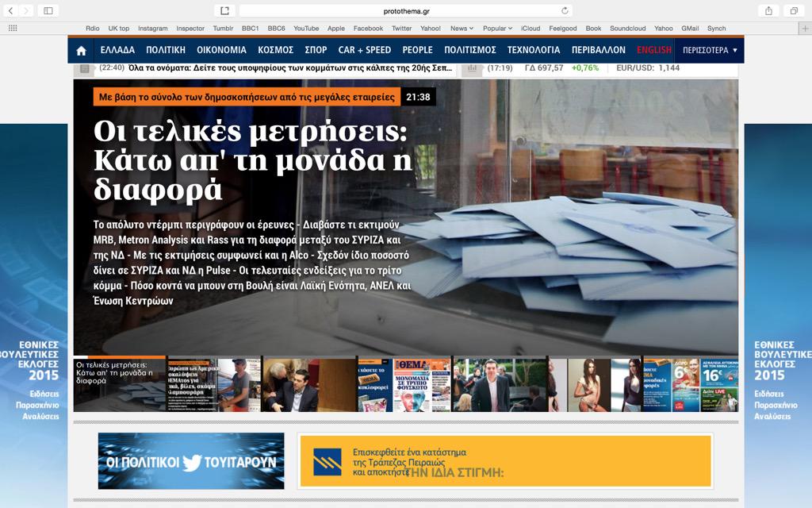The image size is (812, 508).
Task: Open the Inspector bookmark
Action: [x=190, y=29]
